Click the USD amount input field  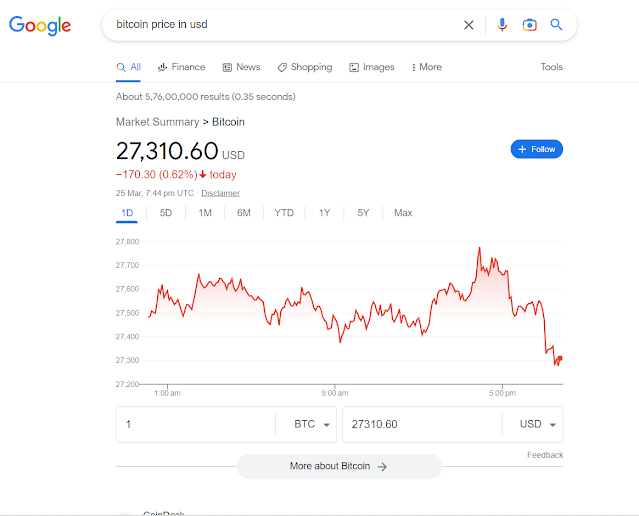tap(420, 424)
